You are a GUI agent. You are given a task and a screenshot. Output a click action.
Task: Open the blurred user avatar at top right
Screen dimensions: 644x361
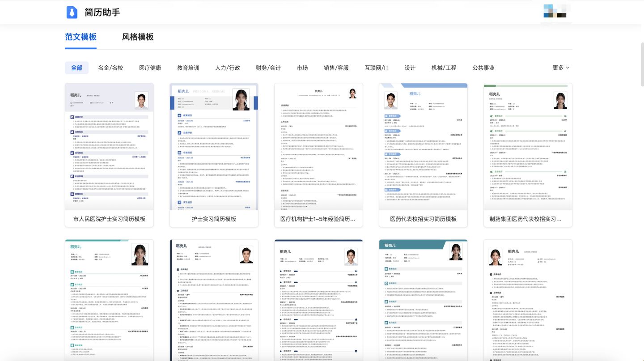click(555, 12)
